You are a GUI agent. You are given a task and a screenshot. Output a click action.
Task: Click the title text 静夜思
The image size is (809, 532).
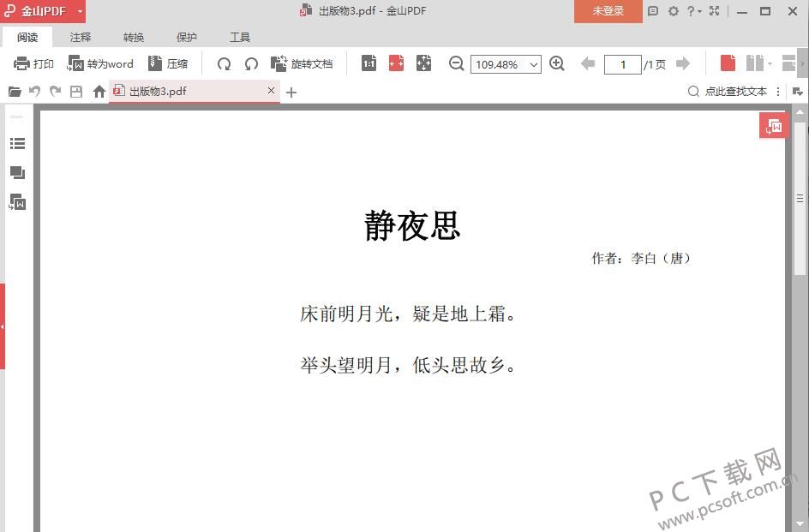click(x=412, y=225)
